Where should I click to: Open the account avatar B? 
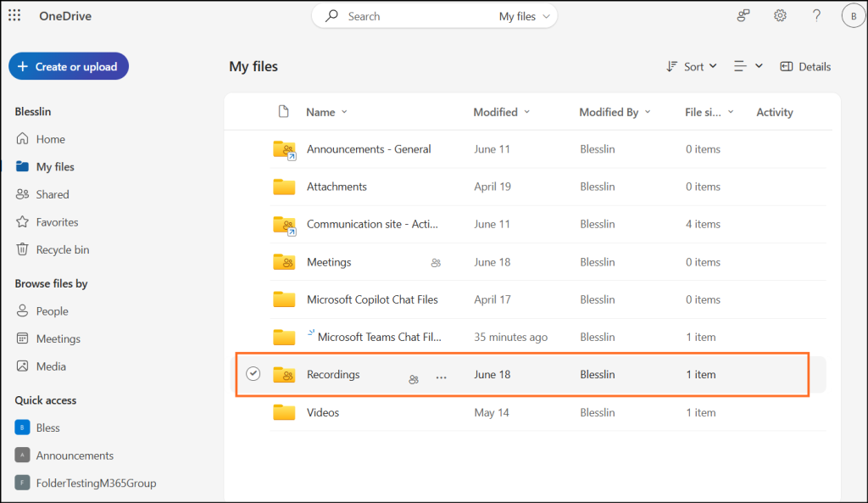pos(853,16)
